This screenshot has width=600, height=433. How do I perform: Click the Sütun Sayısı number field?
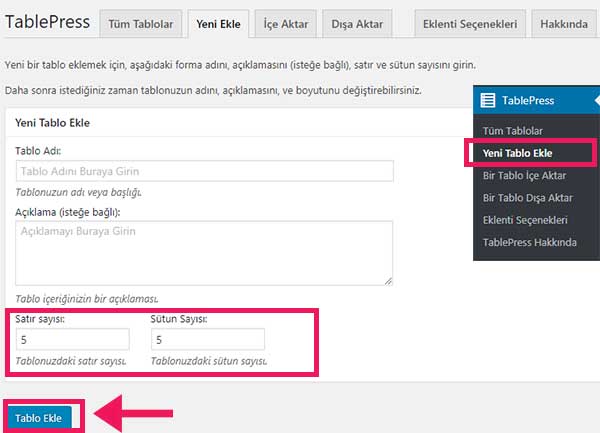coord(208,339)
